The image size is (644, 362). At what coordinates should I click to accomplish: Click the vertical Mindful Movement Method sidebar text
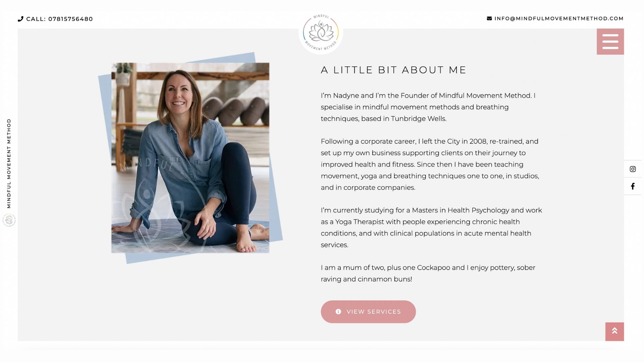9,163
